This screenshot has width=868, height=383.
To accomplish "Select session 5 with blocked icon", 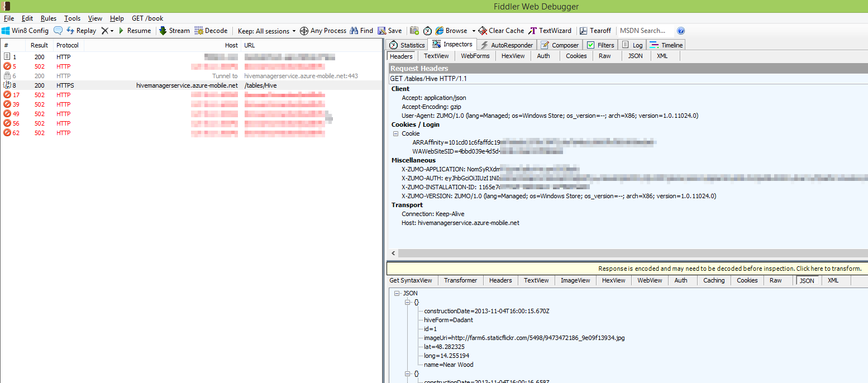I will pos(7,66).
